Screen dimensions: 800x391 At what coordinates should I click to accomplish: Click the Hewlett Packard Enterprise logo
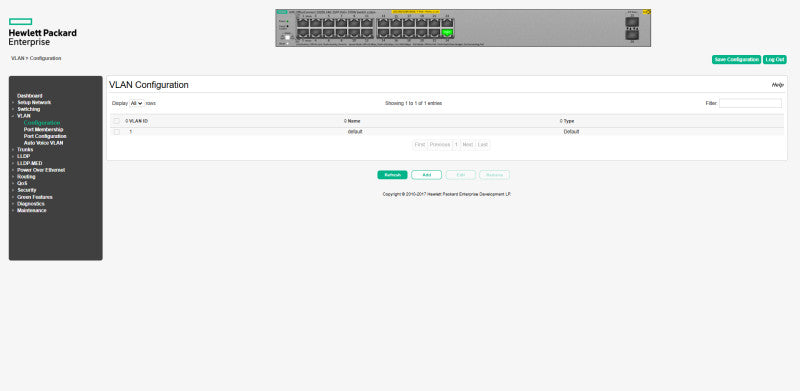click(x=42, y=32)
